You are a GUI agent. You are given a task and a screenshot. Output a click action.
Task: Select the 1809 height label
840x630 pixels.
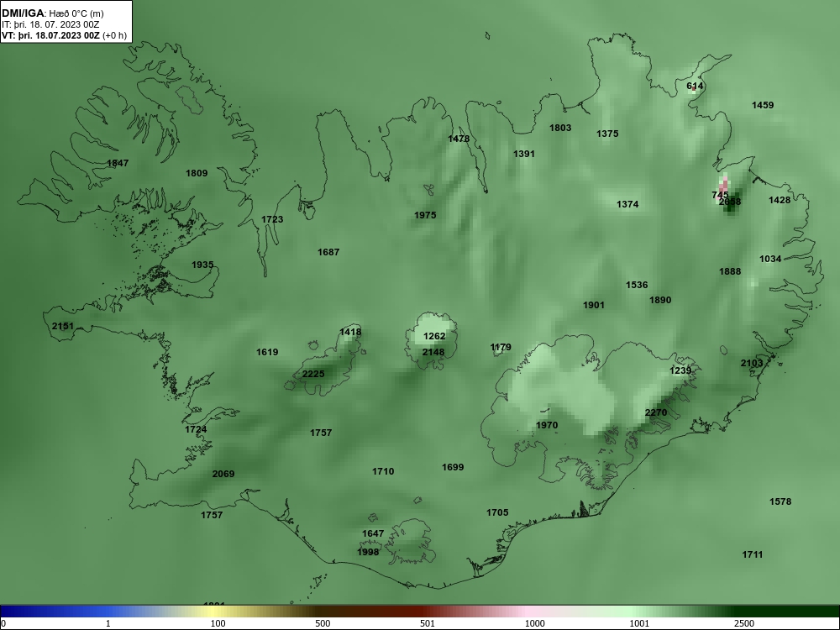197,173
